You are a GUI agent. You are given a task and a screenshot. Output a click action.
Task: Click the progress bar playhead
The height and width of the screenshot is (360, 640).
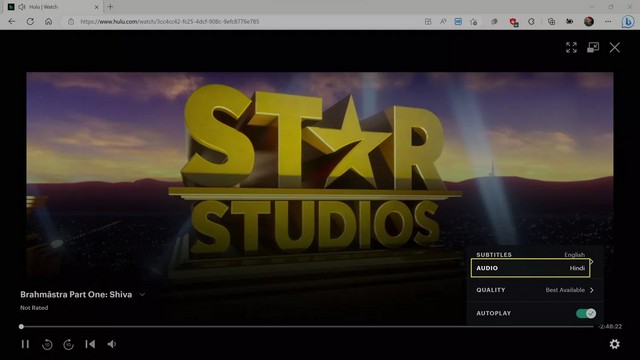21,327
